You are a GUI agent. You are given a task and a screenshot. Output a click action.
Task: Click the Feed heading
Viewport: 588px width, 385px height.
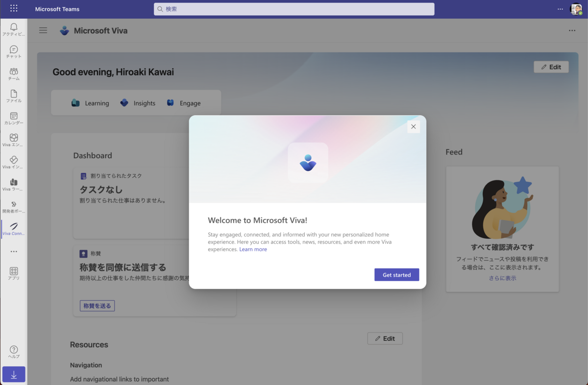tap(454, 152)
